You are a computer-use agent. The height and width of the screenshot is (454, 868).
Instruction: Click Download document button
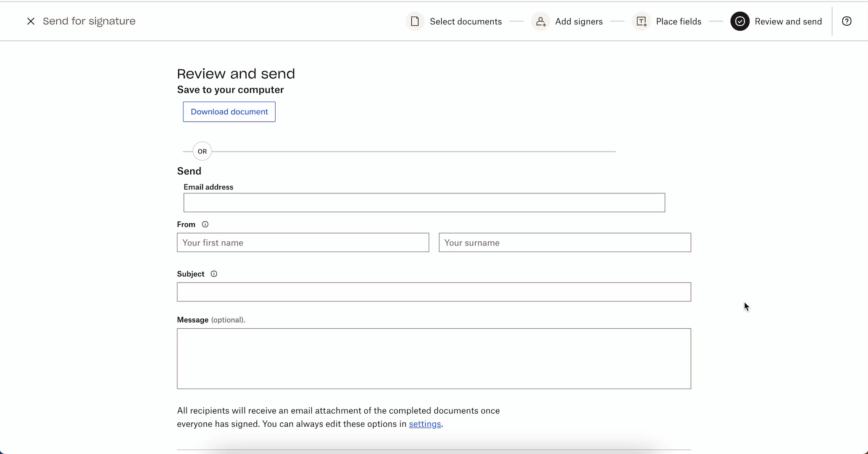tap(229, 112)
